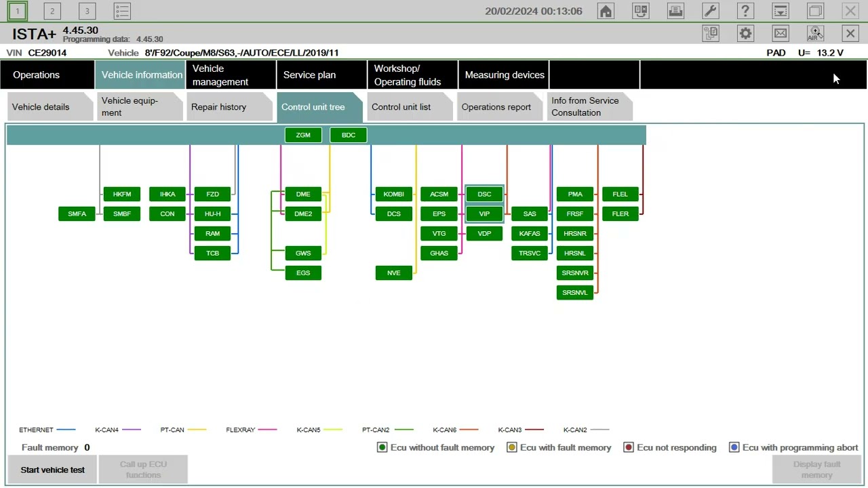Select the TCB control unit node
The width and height of the screenshot is (868, 488).
[213, 253]
